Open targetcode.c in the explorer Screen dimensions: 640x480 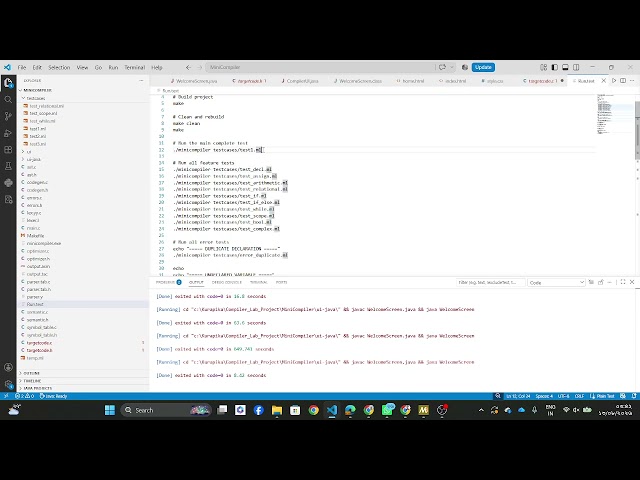point(39,342)
